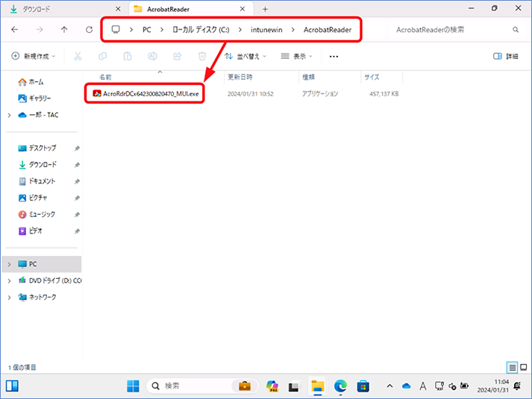Open Microsoft Edge from the taskbar
Screen dimensions: 532x399
[340, 386]
